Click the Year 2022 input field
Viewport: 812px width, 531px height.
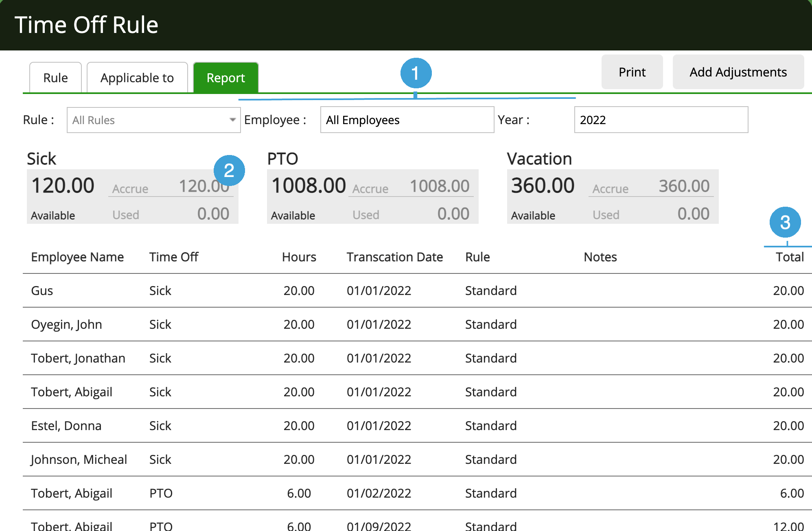[661, 120]
